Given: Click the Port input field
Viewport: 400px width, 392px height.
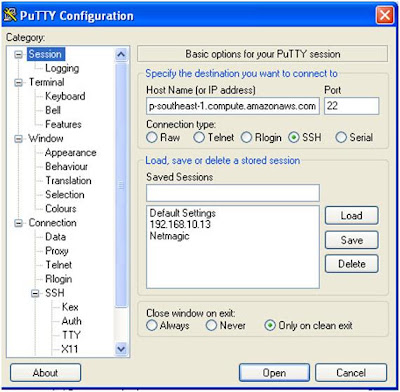Looking at the screenshot, I should pos(352,106).
